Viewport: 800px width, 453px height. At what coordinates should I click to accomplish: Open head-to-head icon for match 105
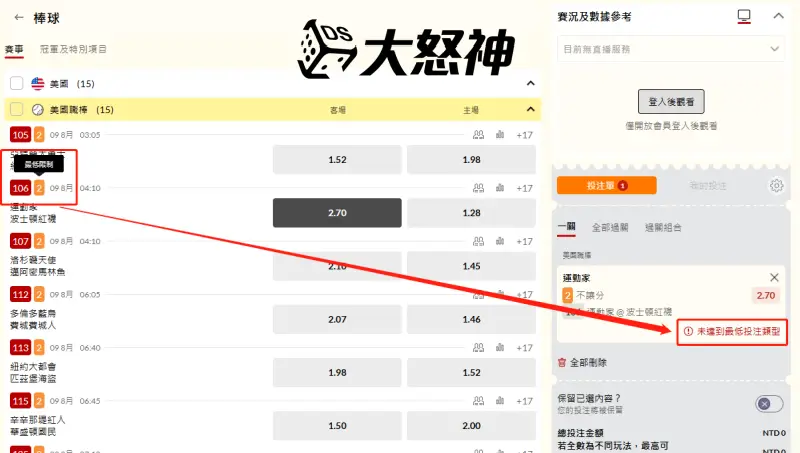click(479, 135)
